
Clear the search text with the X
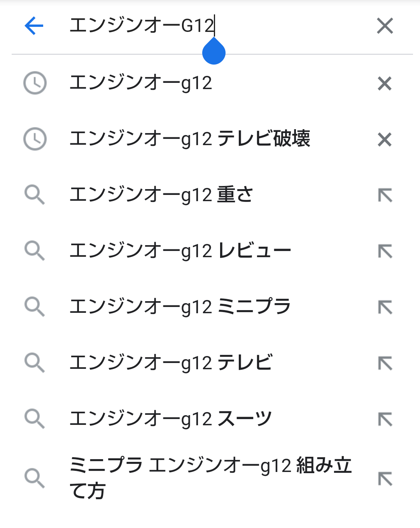pyautogui.click(x=385, y=26)
